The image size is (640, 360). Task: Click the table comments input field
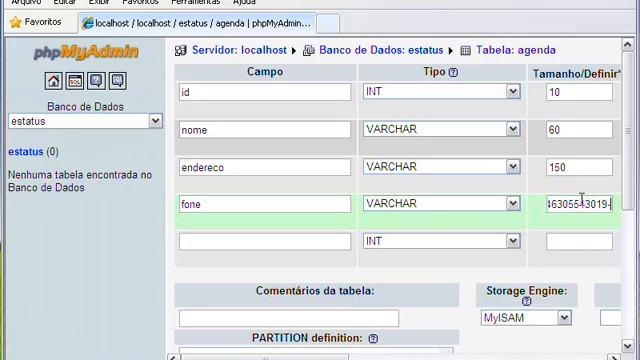[289, 318]
